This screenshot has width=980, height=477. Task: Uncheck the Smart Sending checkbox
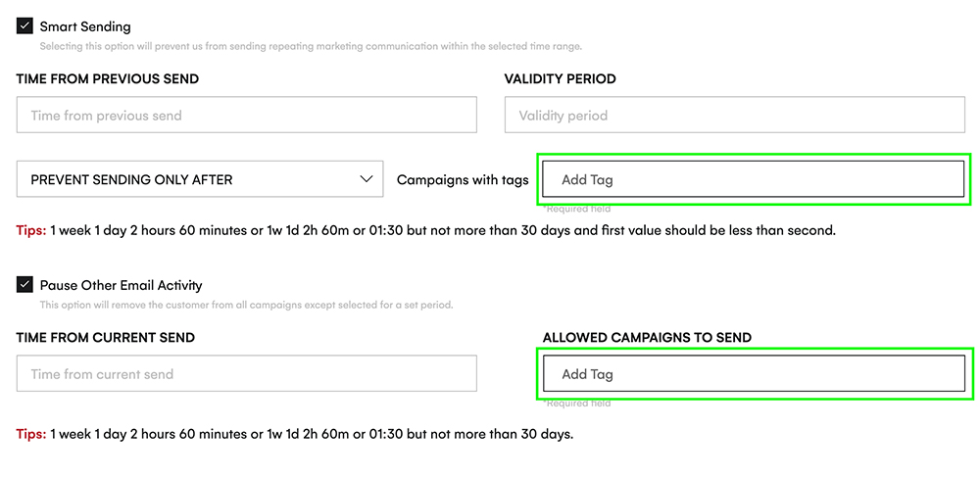tap(24, 26)
